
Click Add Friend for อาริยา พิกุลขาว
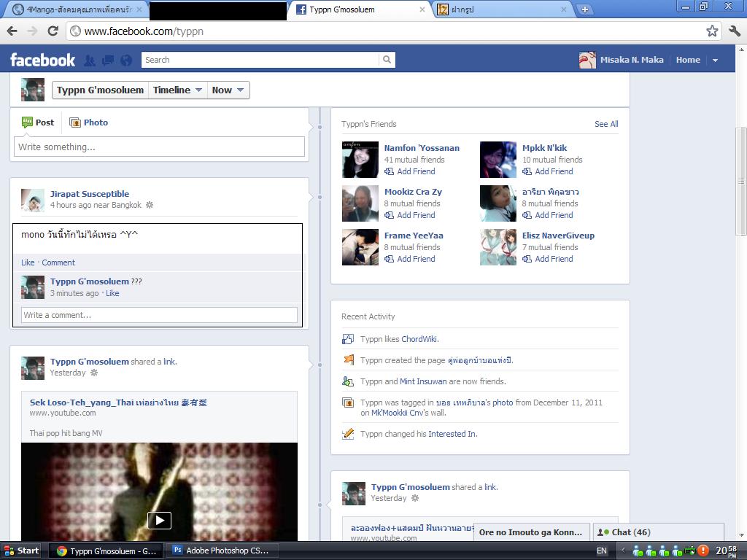548,215
